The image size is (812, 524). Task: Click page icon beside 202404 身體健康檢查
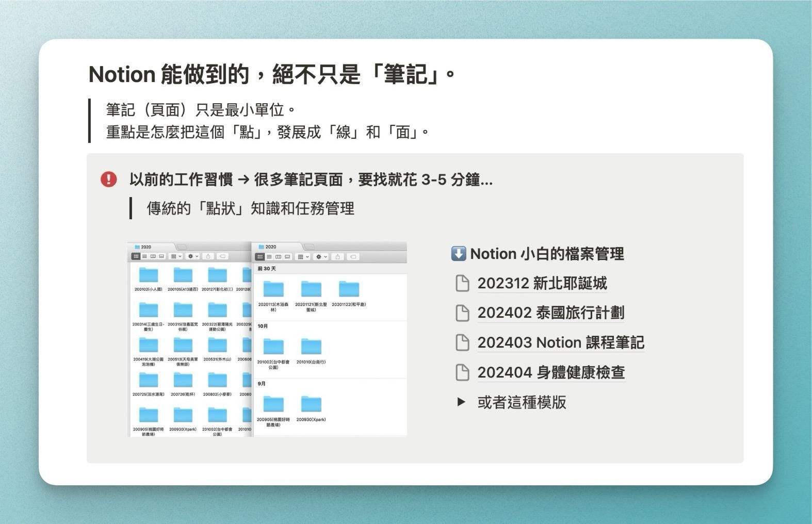(x=462, y=372)
